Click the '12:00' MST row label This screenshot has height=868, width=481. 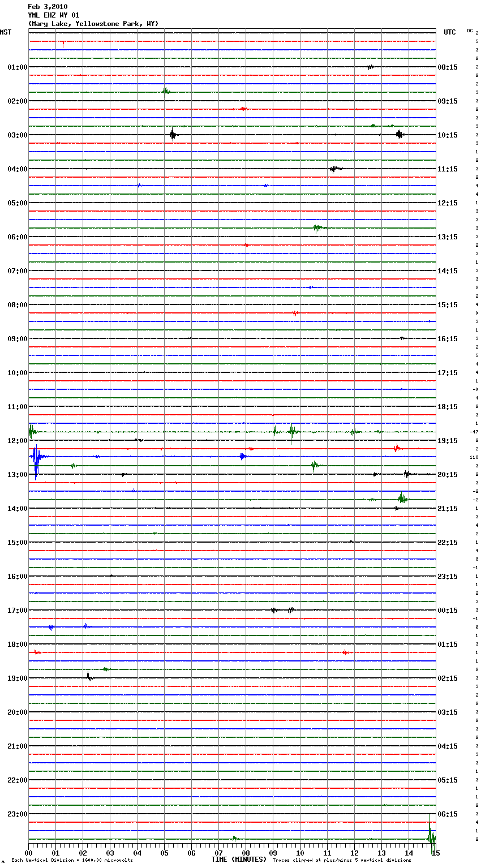pos(18,441)
